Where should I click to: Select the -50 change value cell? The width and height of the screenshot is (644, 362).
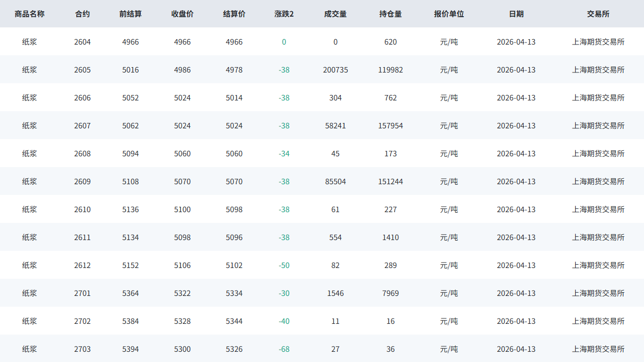coord(284,265)
